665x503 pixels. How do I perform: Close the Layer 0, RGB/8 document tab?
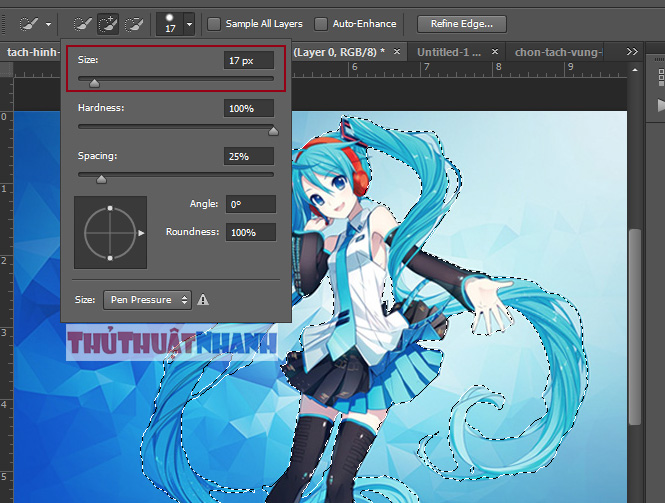tap(397, 52)
